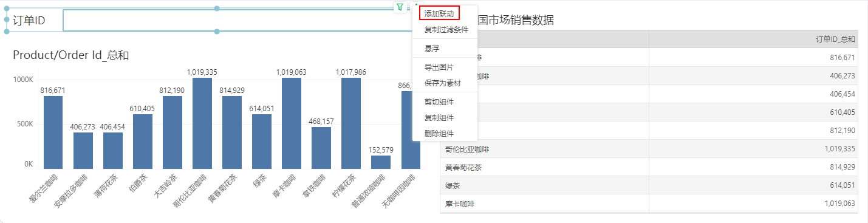Choose 剪切组件 from the menu
This screenshot has height=223, width=868.
point(439,101)
